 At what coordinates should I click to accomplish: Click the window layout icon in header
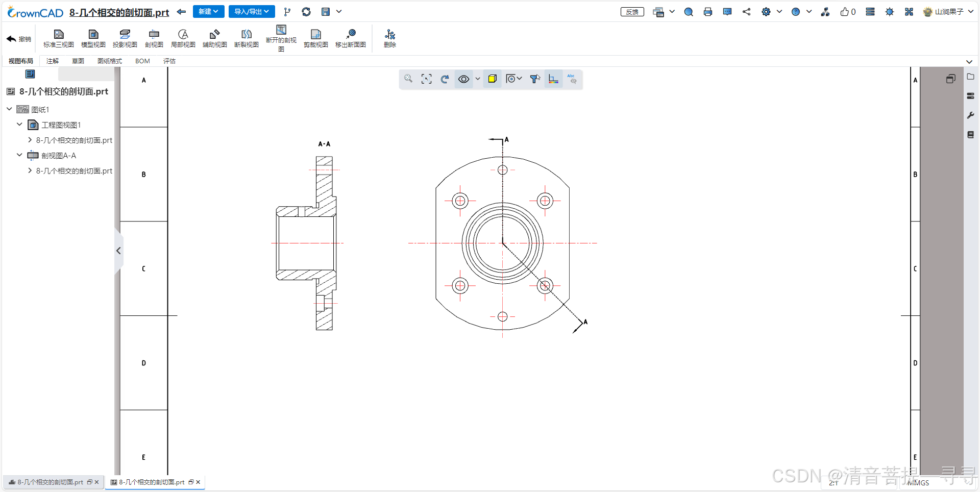tap(658, 12)
